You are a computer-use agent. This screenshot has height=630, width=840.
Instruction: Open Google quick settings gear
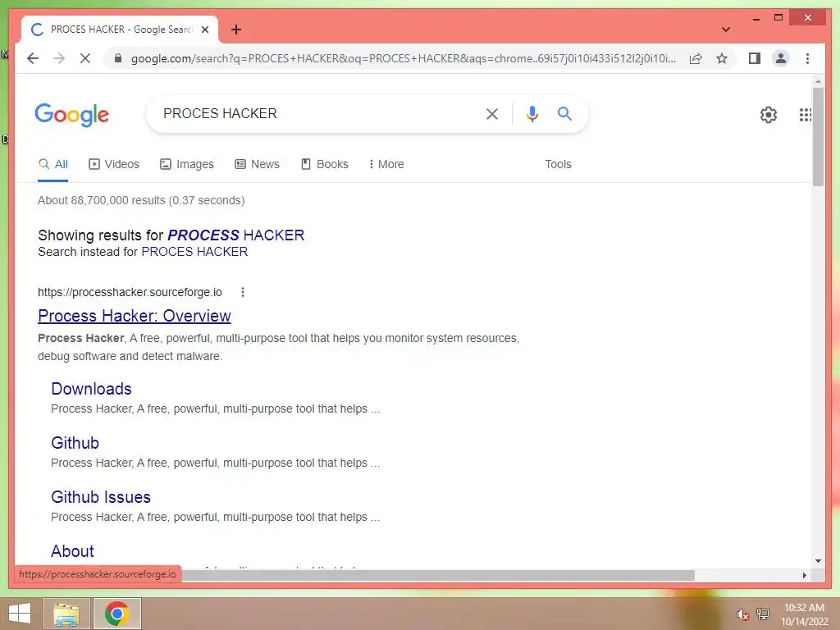[768, 114]
